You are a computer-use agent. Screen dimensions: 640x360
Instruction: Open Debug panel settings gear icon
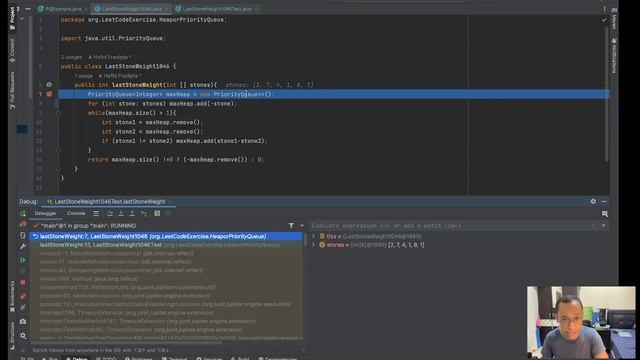pyautogui.click(x=593, y=201)
